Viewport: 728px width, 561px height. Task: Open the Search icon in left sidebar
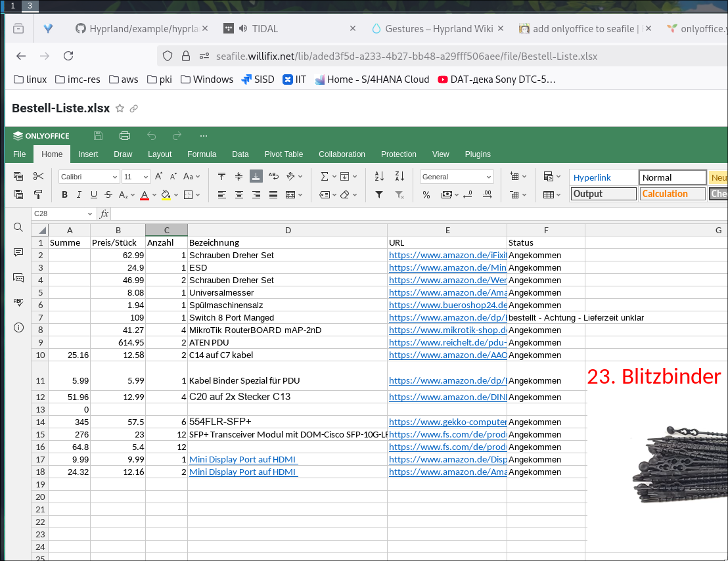pyautogui.click(x=18, y=227)
